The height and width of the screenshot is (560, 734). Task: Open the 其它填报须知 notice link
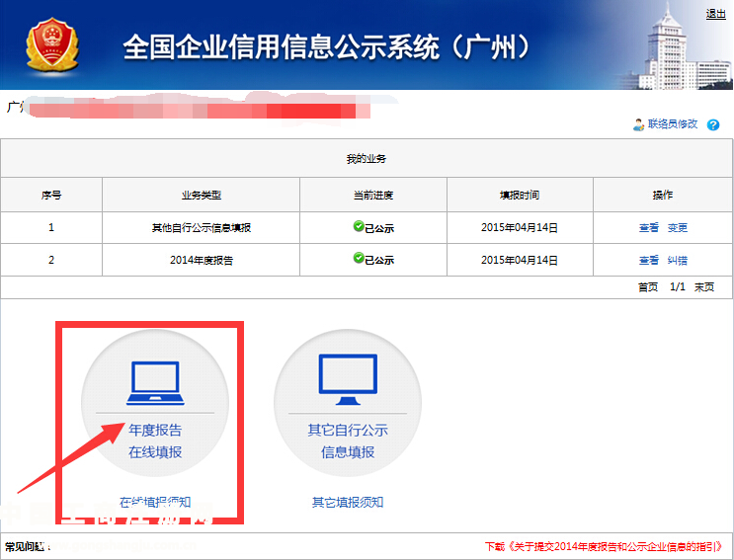click(x=348, y=503)
